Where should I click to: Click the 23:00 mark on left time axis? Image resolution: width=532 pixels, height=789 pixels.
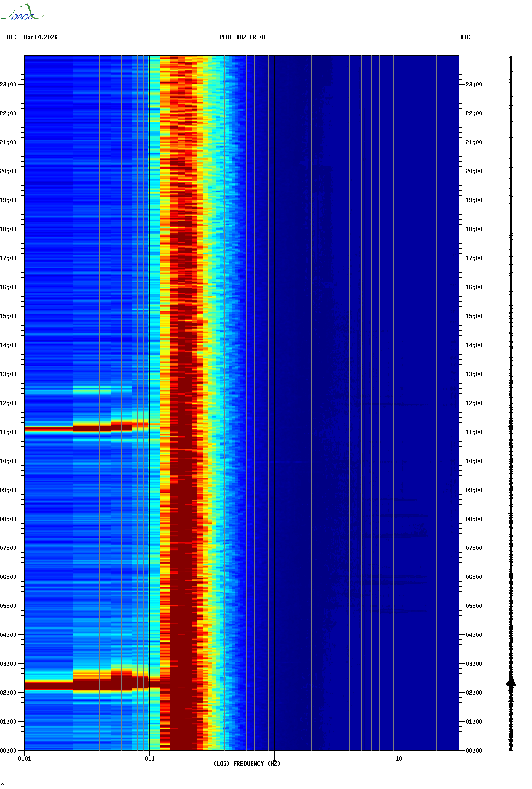point(9,85)
